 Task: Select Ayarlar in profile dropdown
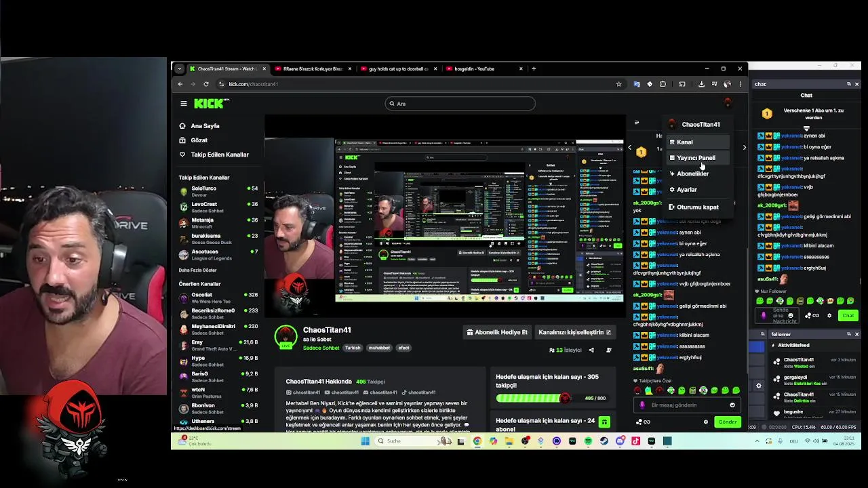click(x=698, y=190)
